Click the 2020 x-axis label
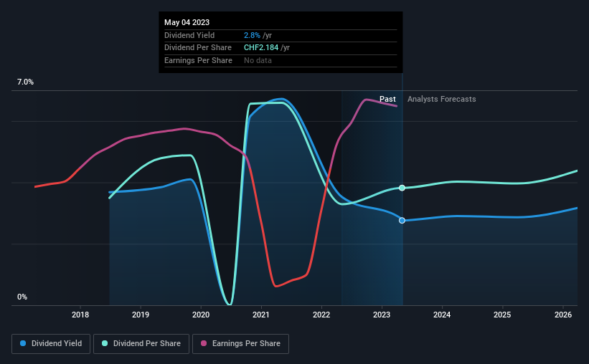This screenshot has height=364, width=589. 201,315
